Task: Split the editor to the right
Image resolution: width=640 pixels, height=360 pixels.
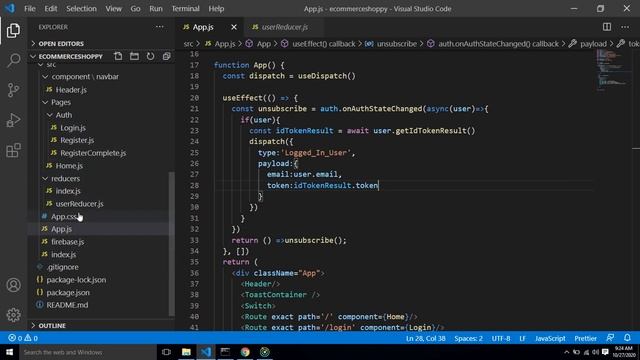Action: tap(607, 27)
